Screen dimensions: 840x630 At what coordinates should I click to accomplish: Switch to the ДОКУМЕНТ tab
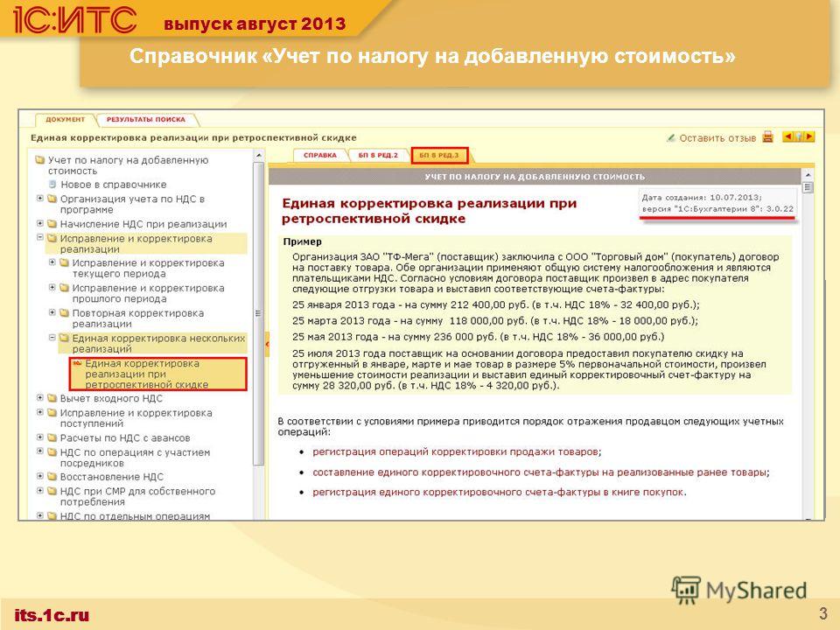65,120
